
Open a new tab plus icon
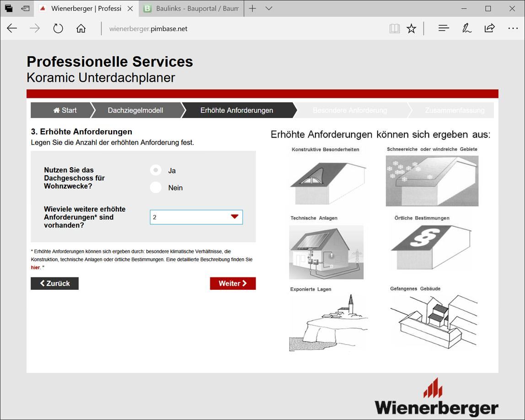(x=252, y=8)
